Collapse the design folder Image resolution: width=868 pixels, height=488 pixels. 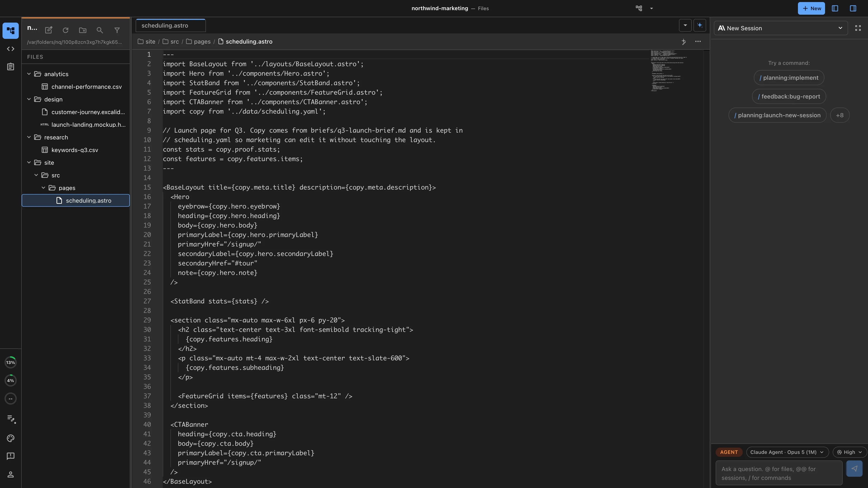[x=29, y=99]
